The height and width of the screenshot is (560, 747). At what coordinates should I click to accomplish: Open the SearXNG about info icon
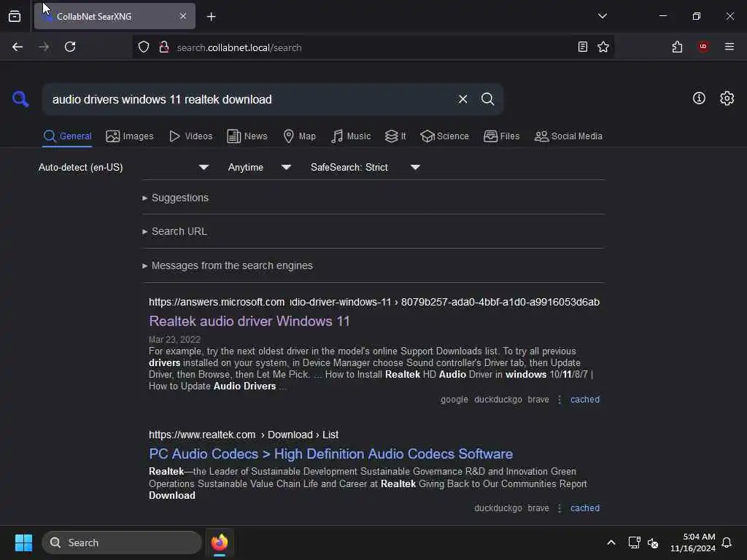tap(699, 98)
